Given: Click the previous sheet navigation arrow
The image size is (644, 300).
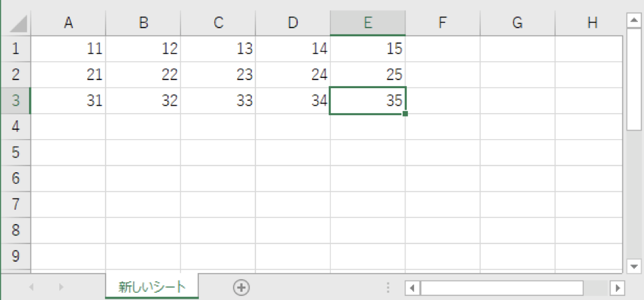Looking at the screenshot, I should click(31, 287).
